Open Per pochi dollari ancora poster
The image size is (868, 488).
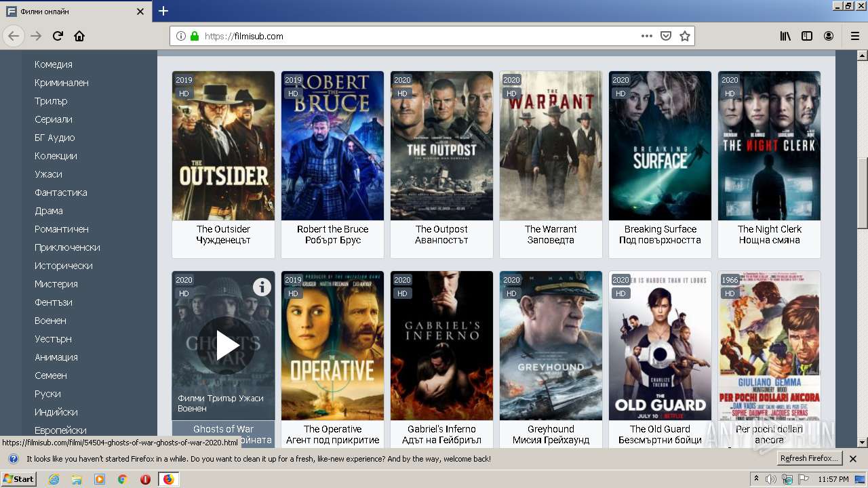[x=769, y=346]
